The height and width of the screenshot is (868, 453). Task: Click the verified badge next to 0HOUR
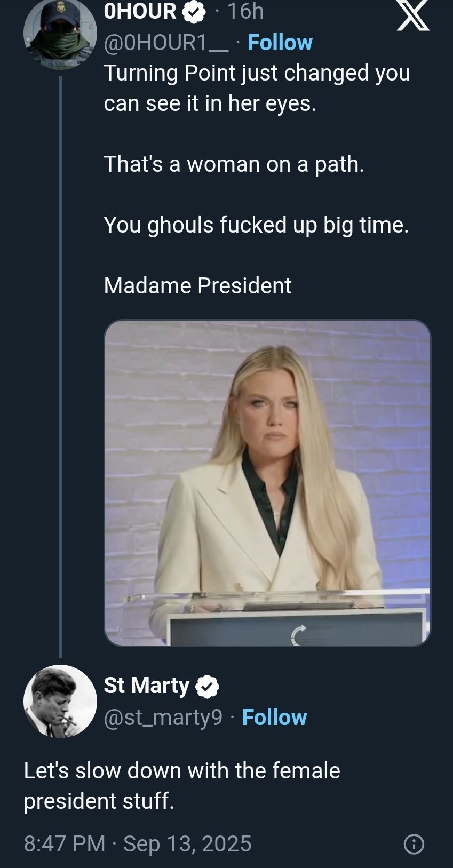tap(194, 12)
